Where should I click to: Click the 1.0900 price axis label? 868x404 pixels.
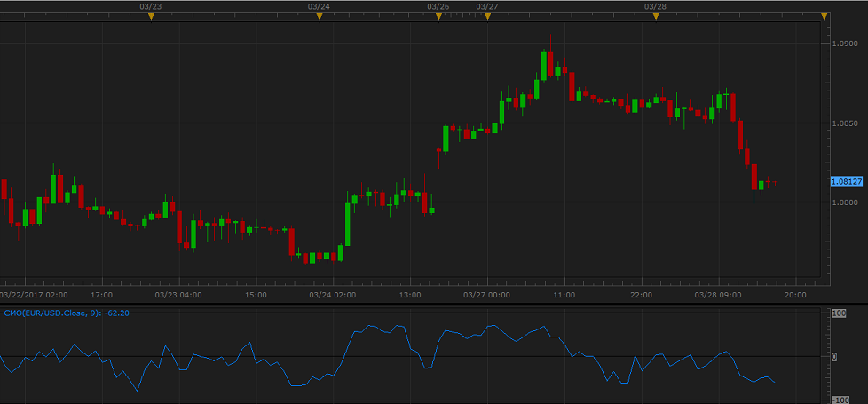click(844, 44)
